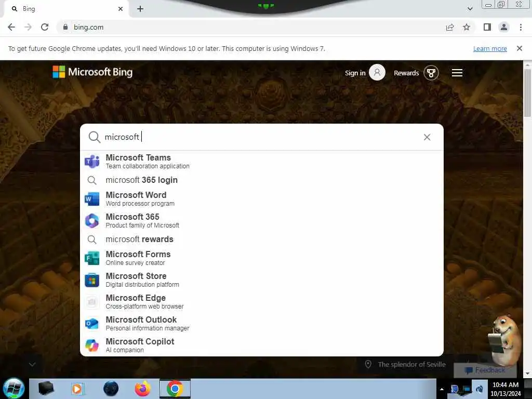Open the Windows Start button
The width and height of the screenshot is (532, 399).
click(14, 389)
